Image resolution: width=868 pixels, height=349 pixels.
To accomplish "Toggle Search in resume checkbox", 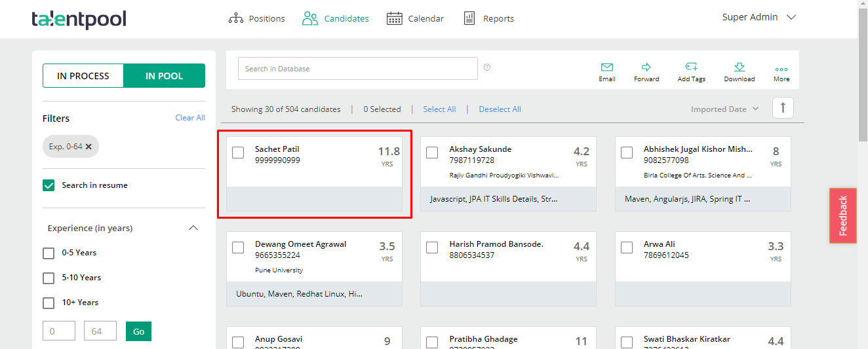I will click(49, 185).
